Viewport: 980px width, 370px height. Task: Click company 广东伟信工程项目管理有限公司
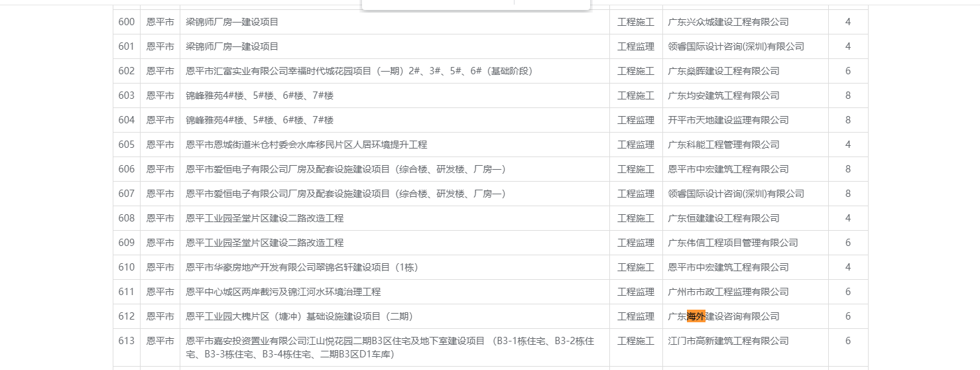(733, 243)
